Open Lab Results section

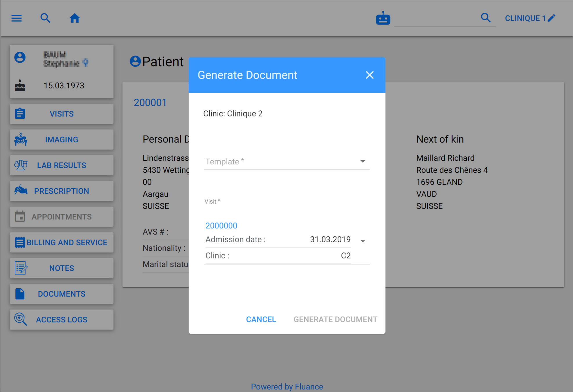click(62, 165)
